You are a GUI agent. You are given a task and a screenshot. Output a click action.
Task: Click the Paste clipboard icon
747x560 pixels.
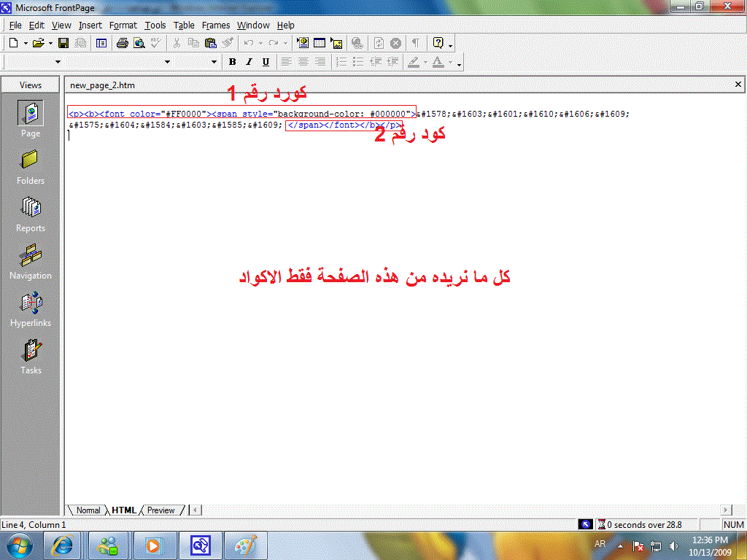click(211, 43)
